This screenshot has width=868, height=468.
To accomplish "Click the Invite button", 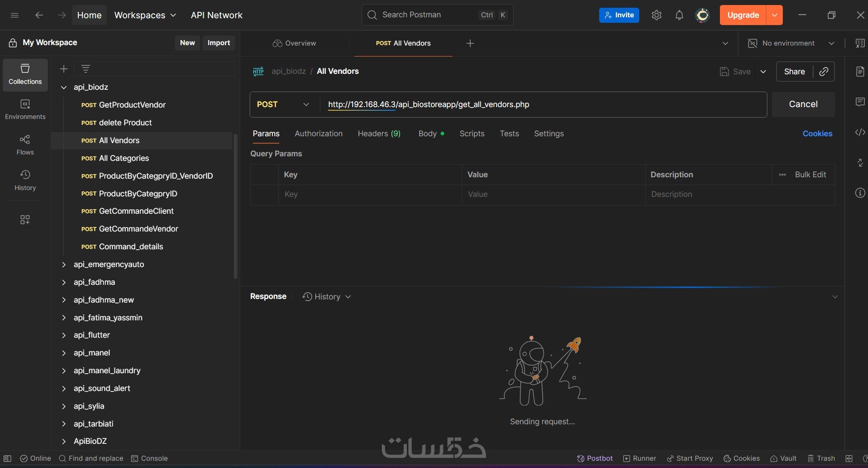I will [619, 15].
